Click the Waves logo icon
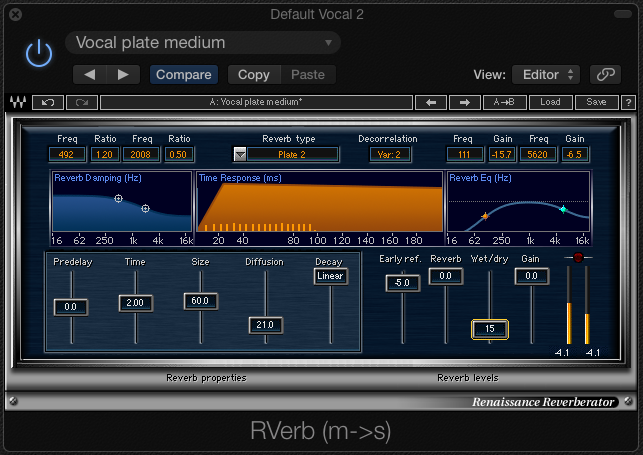643x455 pixels. click(x=18, y=102)
